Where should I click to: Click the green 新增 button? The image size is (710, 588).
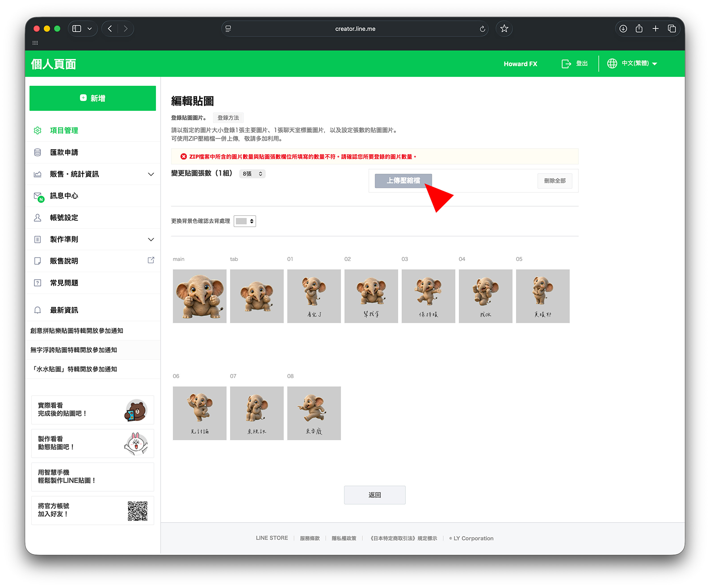click(92, 98)
